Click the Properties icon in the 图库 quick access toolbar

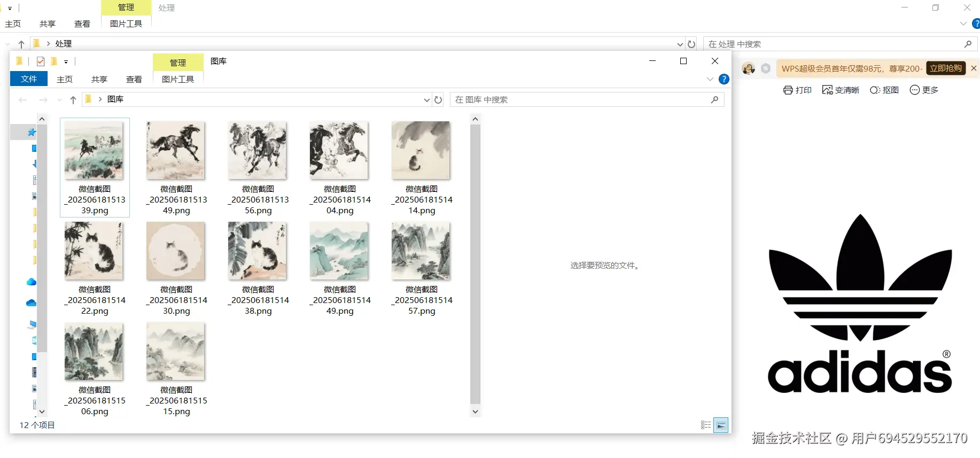pyautogui.click(x=41, y=61)
